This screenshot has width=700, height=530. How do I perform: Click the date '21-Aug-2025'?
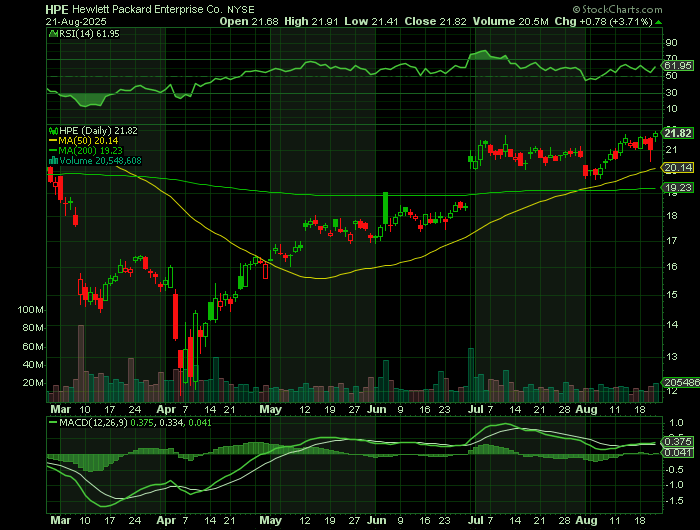pyautogui.click(x=76, y=21)
